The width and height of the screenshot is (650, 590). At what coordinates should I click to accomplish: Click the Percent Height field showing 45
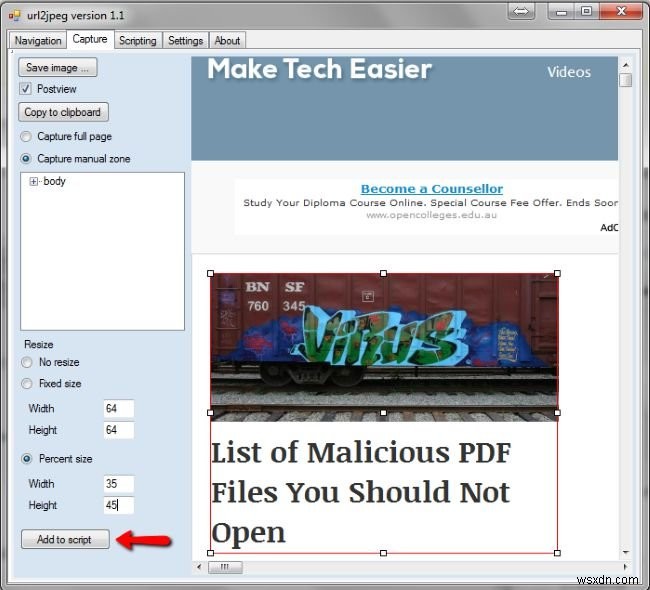[x=119, y=505]
